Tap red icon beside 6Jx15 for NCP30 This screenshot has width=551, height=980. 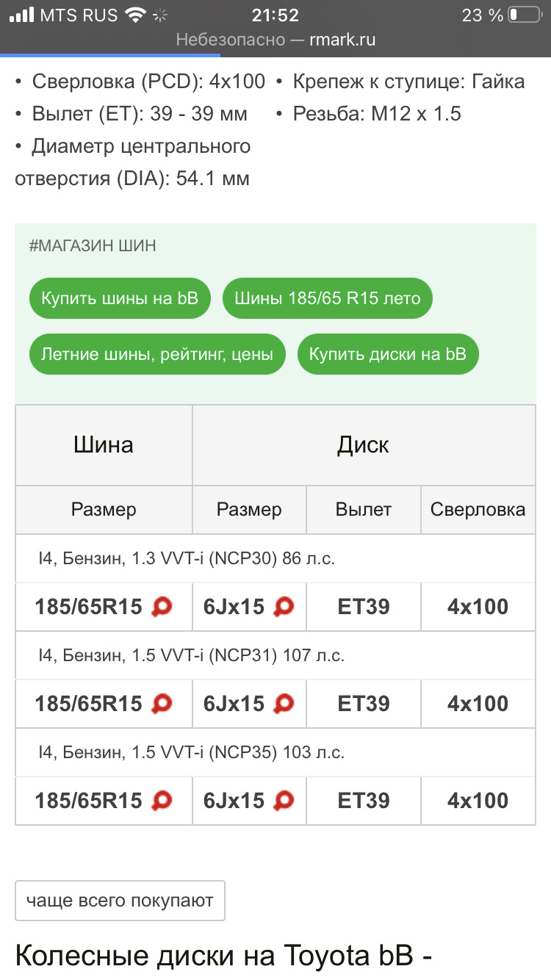284,607
